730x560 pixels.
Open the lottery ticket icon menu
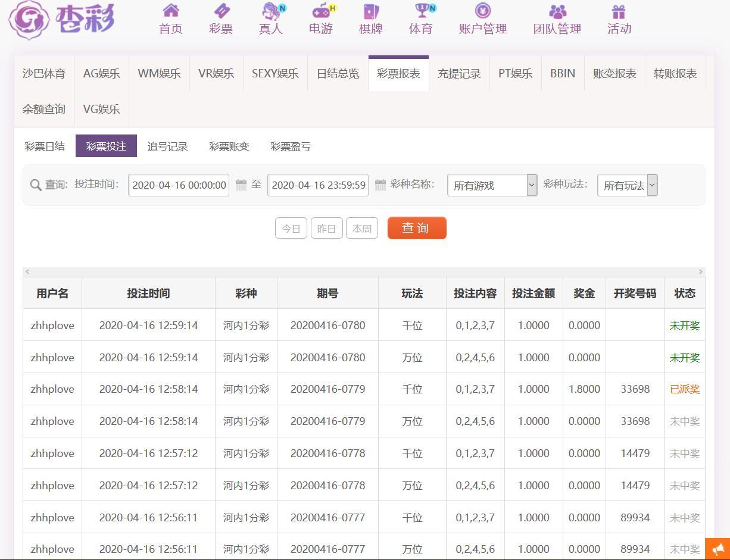(221, 11)
